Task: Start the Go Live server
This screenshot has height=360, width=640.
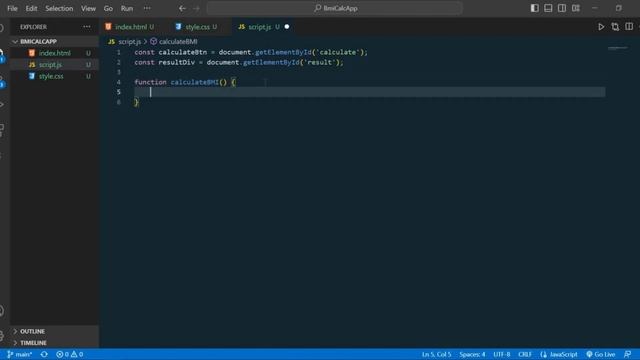Action: pyautogui.click(x=600, y=354)
